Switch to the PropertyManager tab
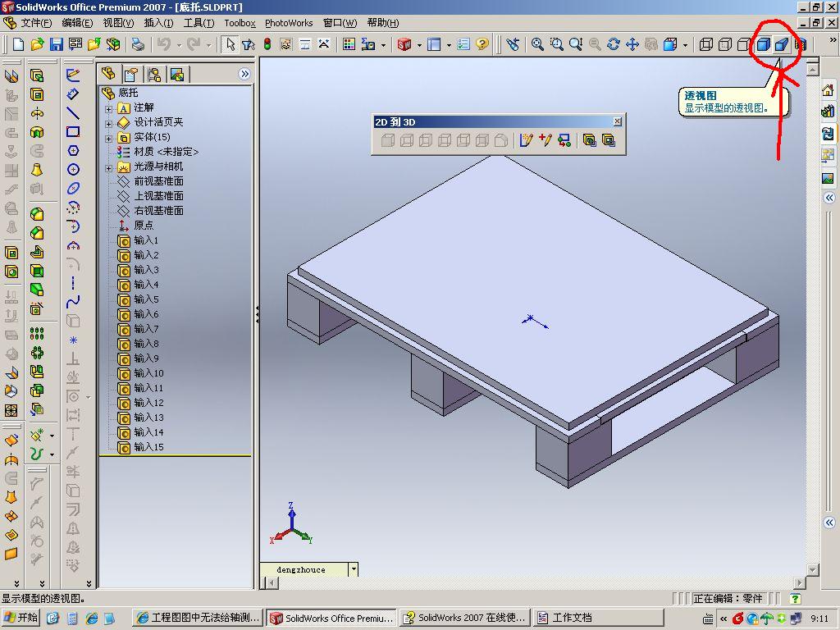 point(131,74)
